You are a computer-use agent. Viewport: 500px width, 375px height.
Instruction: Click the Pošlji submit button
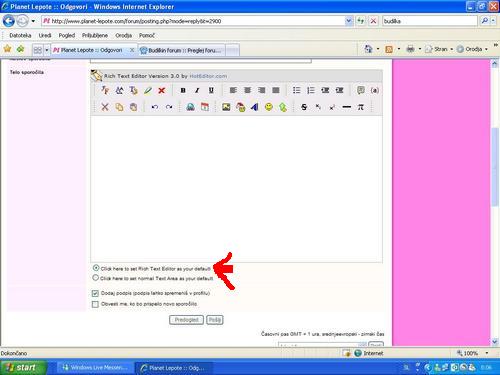(x=215, y=320)
